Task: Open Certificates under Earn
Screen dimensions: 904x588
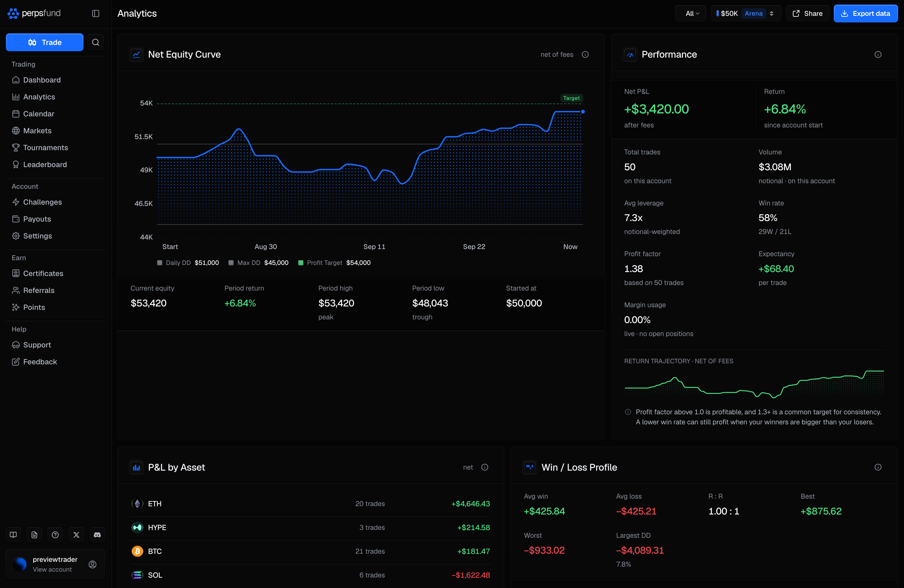Action: click(x=55, y=273)
